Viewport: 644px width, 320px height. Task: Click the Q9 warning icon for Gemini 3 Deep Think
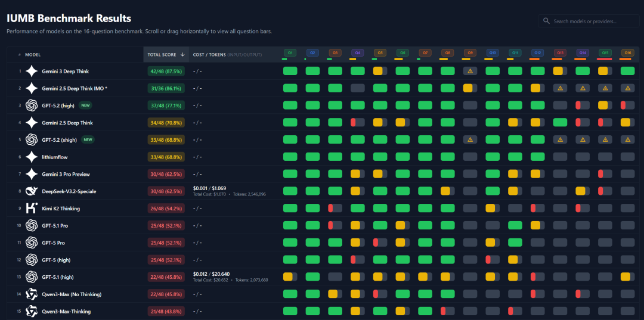coord(470,72)
